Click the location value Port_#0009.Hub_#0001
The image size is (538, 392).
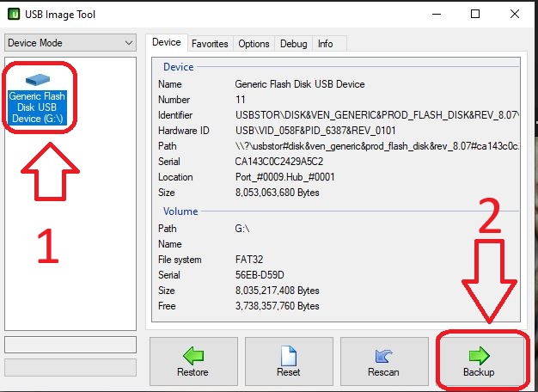[x=284, y=177]
